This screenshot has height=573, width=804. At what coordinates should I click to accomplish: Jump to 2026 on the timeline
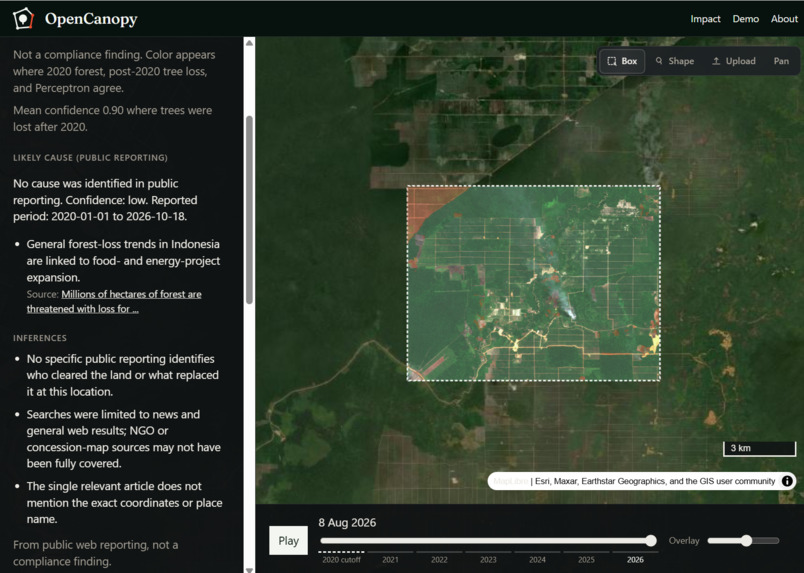pyautogui.click(x=635, y=559)
